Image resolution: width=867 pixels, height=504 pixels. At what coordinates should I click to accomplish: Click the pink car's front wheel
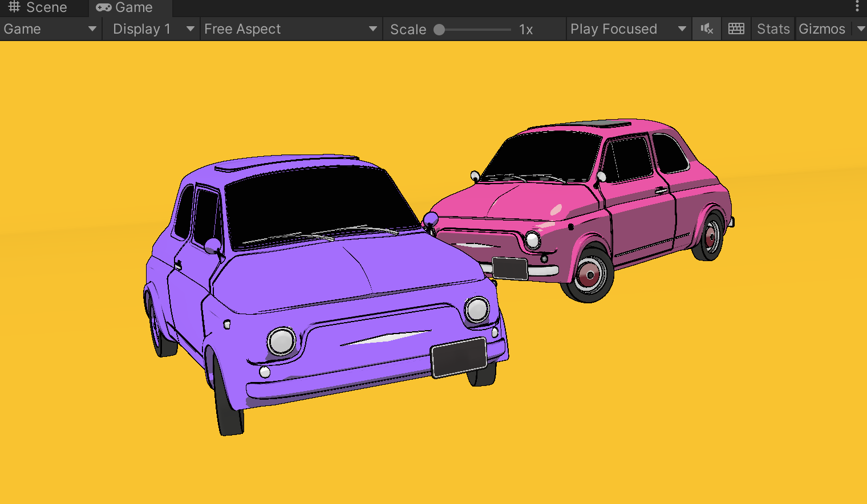coord(589,275)
